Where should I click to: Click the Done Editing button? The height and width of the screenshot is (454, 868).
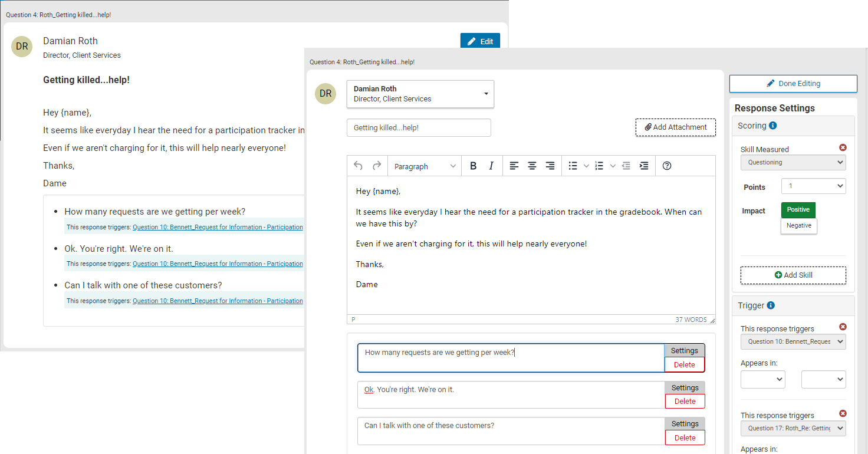(x=793, y=83)
